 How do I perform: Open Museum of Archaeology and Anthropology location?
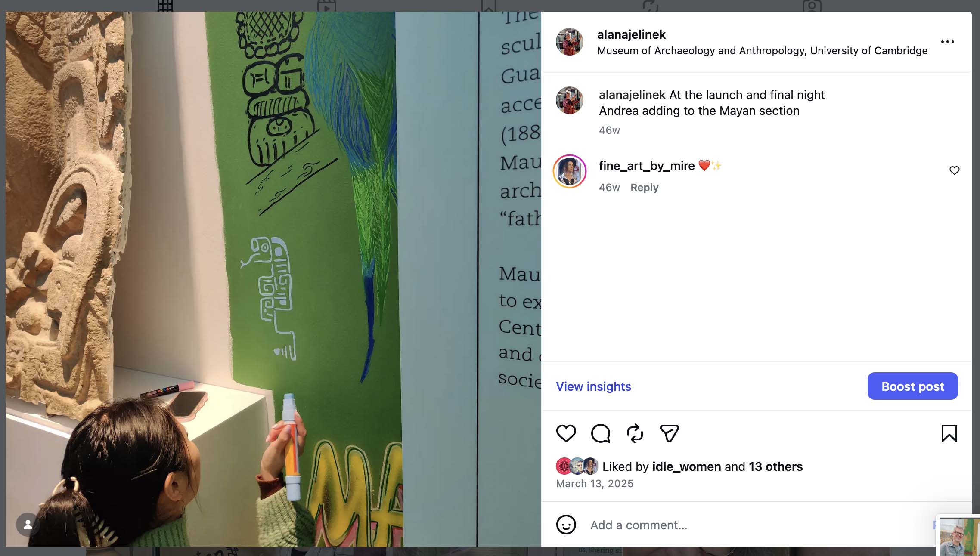[x=762, y=51]
